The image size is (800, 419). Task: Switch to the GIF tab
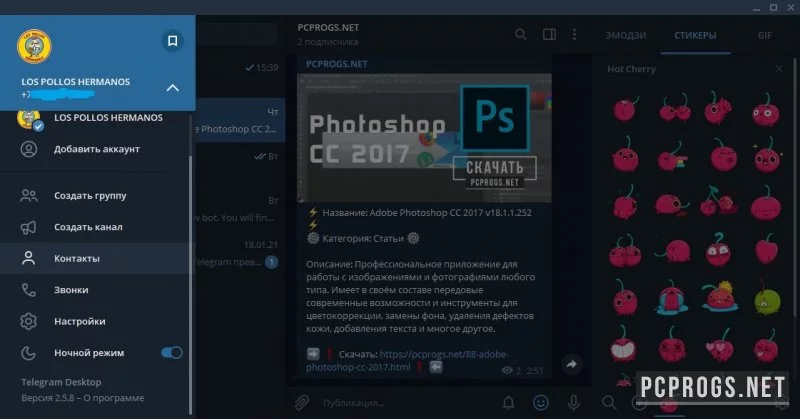(x=764, y=36)
